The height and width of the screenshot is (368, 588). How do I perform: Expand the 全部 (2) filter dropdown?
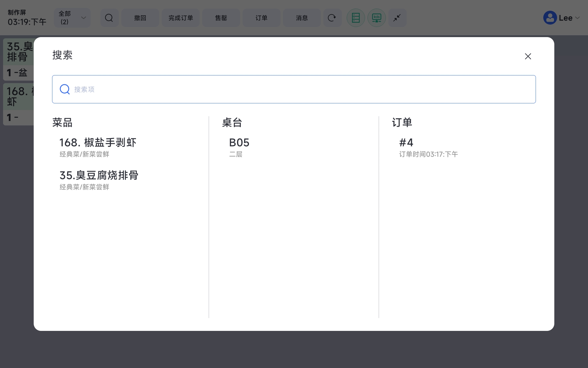tap(72, 18)
